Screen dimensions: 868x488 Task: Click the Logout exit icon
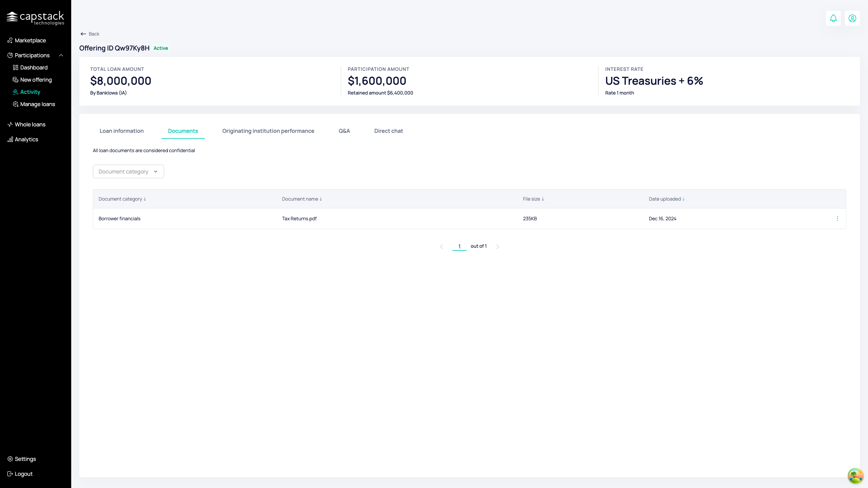(x=10, y=474)
